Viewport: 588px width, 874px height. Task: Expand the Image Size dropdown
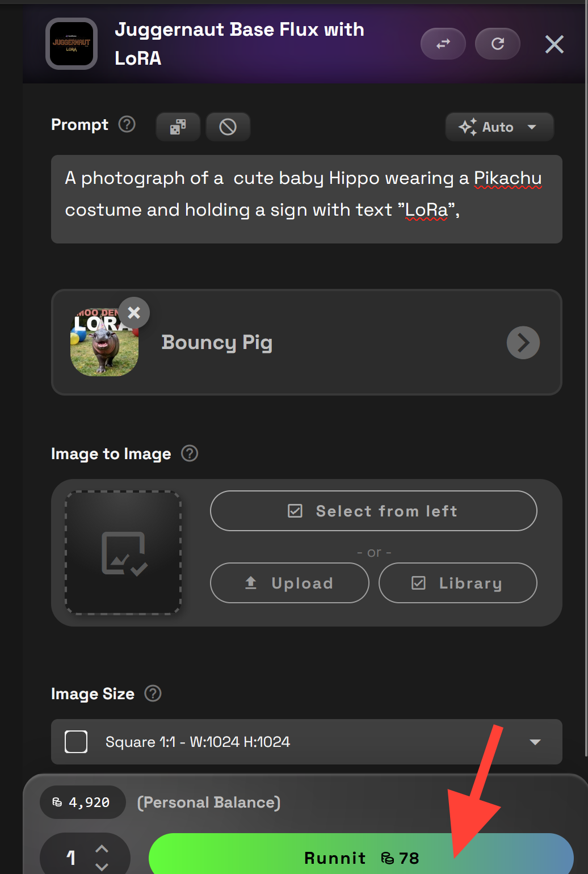[306, 742]
